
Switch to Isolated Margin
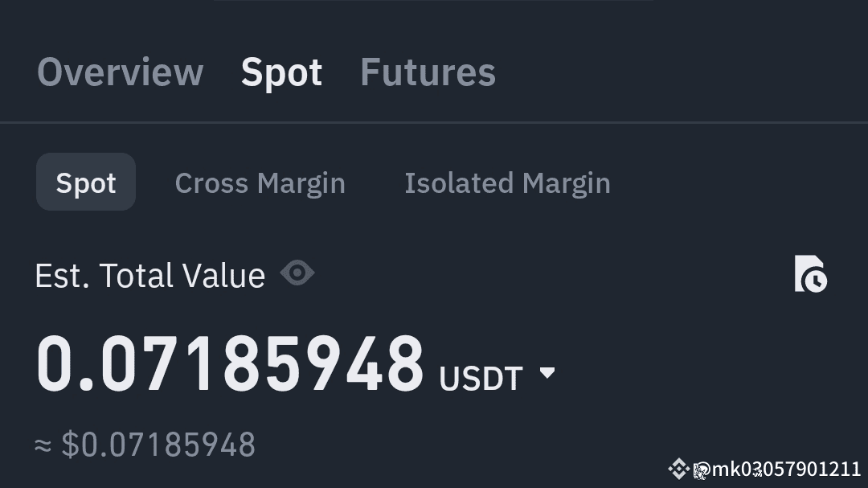507,182
